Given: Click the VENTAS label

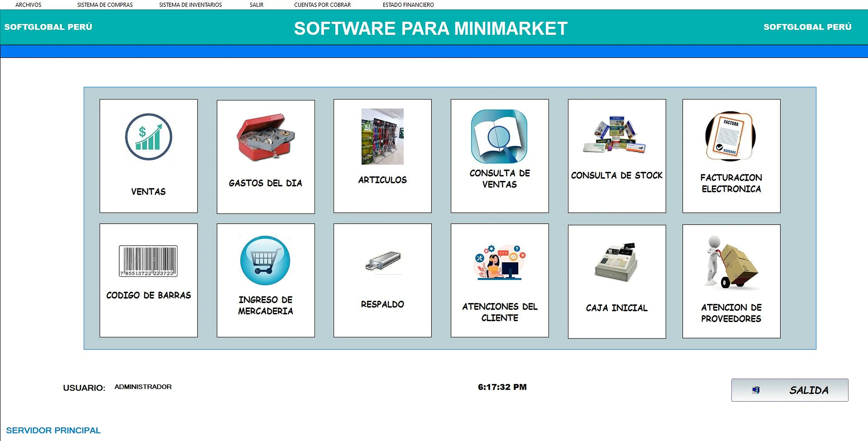Looking at the screenshot, I should pos(148,192).
